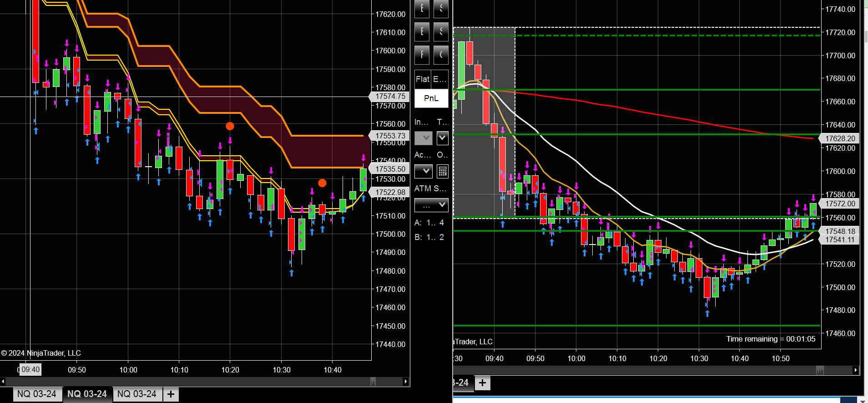Open the grayed instrument dropdown
Screen dimensions: 868x403
pos(424,138)
